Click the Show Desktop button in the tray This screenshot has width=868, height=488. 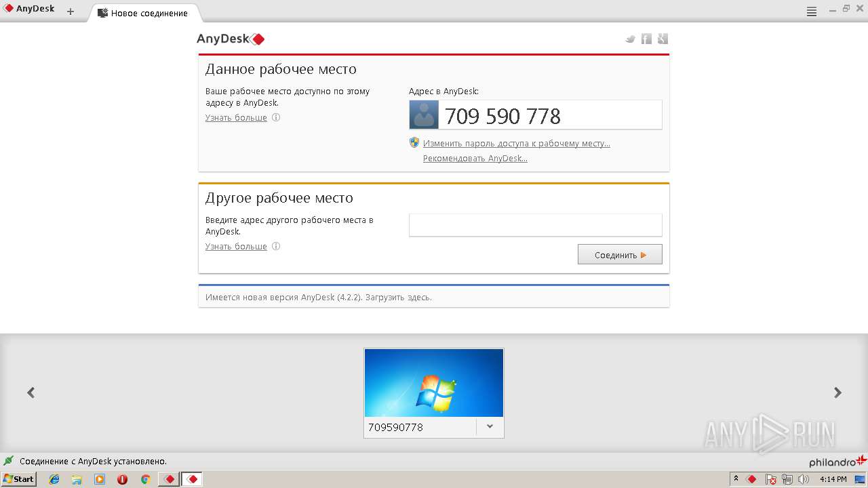coord(860,479)
